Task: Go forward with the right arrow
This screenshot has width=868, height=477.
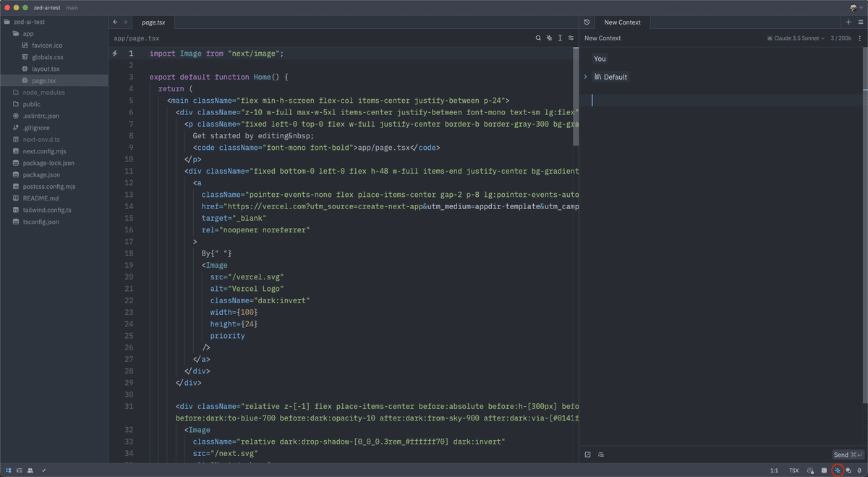Action: click(125, 22)
